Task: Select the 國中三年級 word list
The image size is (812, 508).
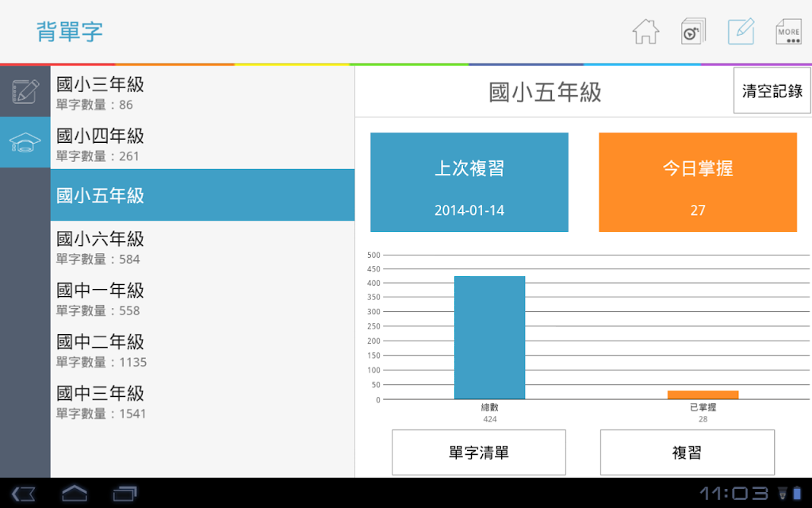Action: pos(202,401)
